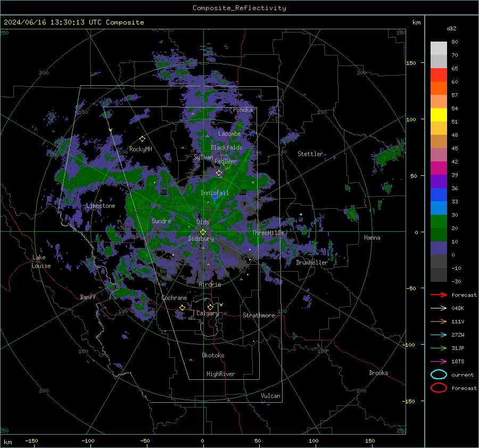The width and height of the screenshot is (479, 448).
Task: Click the bright yellow 51-54 dBZ swatch
Action: pos(439,115)
